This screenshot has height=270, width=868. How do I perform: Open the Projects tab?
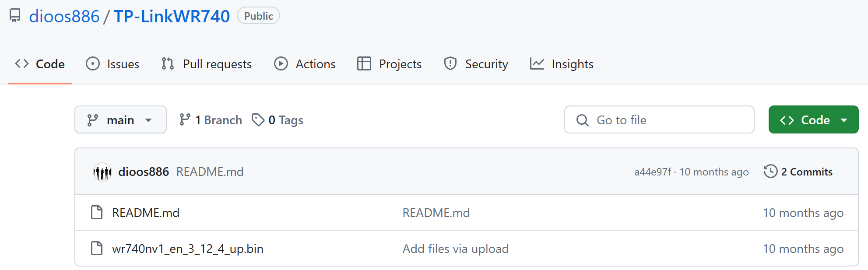tap(389, 64)
